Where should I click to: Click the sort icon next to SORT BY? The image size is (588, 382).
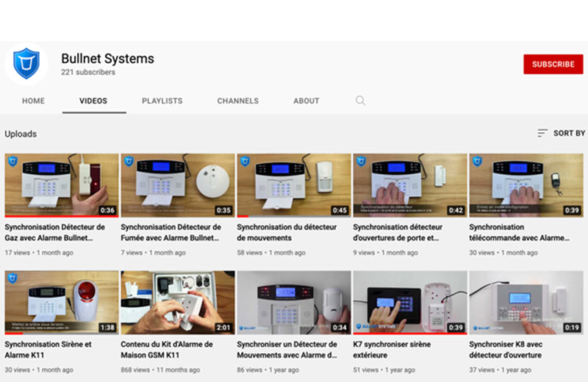pos(542,133)
